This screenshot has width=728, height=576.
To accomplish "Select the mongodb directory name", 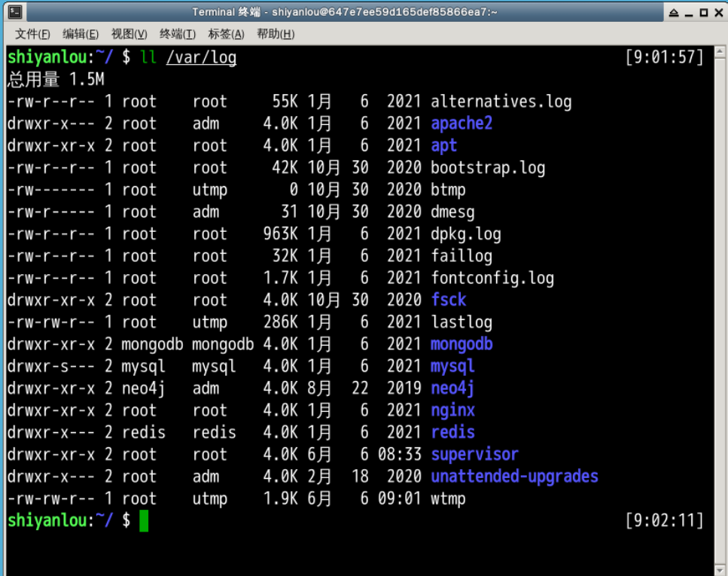I will (461, 344).
